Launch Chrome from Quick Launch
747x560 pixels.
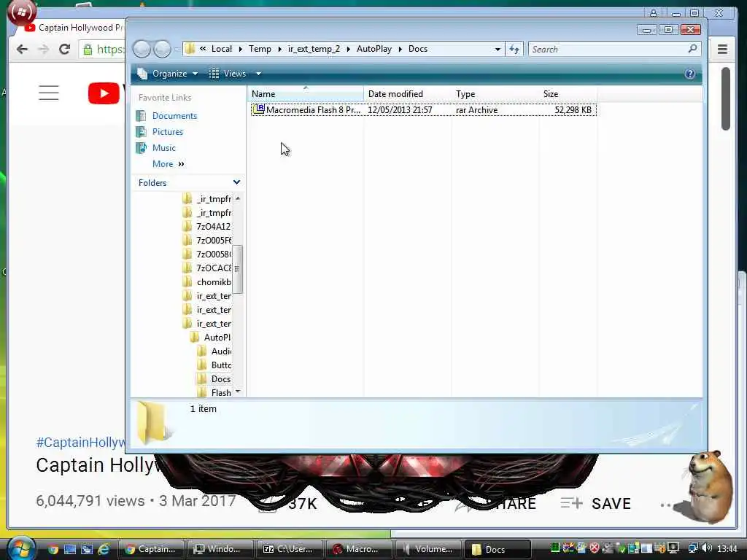coord(53,549)
